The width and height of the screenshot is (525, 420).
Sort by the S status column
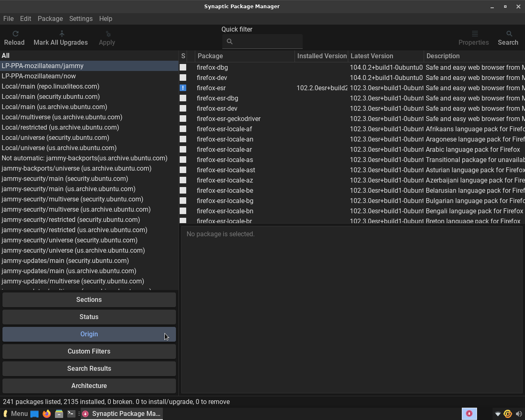click(x=183, y=56)
